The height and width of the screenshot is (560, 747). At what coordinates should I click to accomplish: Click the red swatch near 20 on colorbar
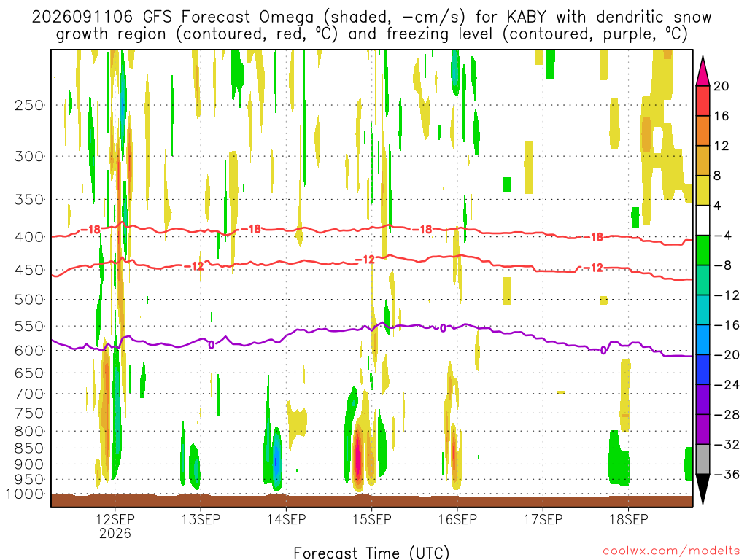703,101
